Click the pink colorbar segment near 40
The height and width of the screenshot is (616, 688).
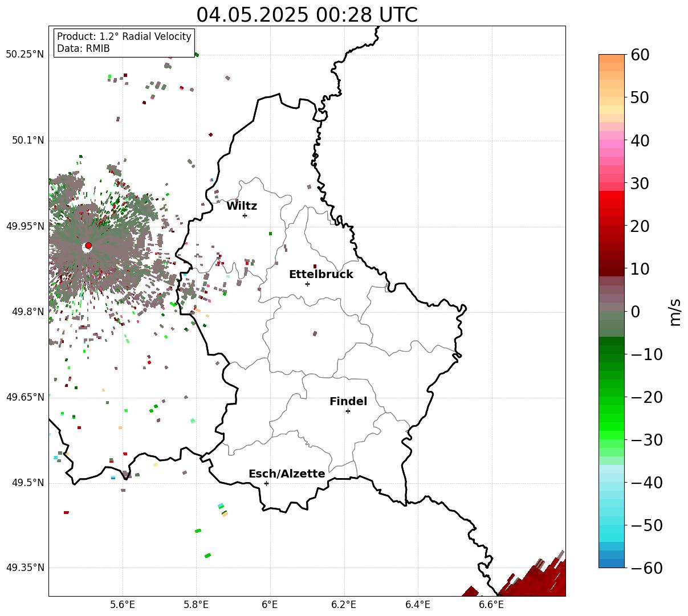(612, 144)
